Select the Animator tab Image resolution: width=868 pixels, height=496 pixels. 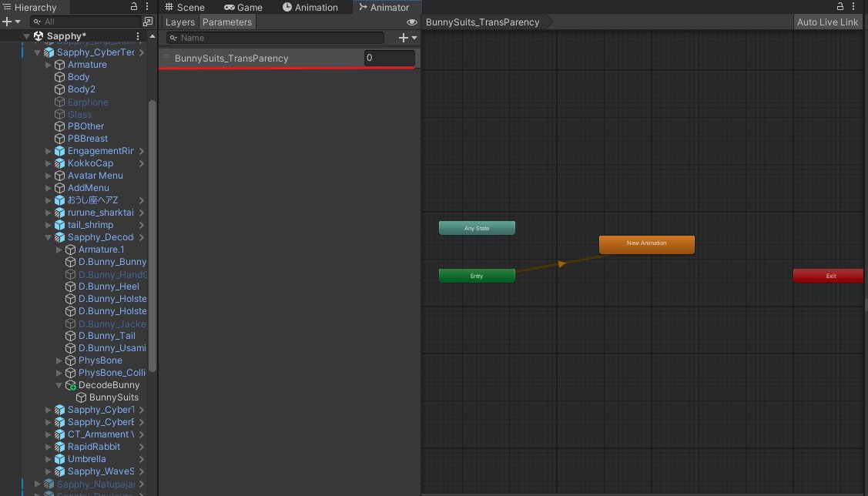point(384,7)
